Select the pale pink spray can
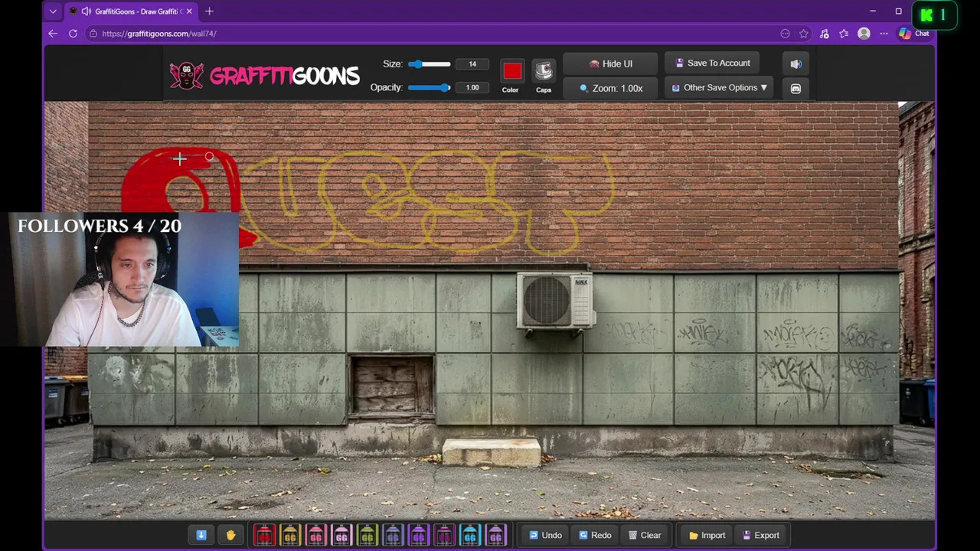980x551 pixels. click(x=341, y=535)
